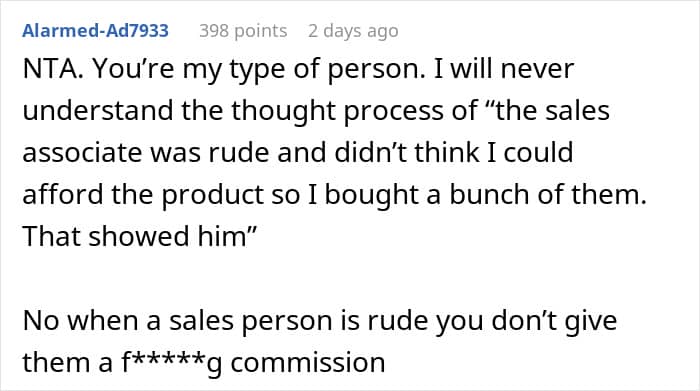Click the words didn't think I could
The image size is (700, 391).
pos(454,153)
